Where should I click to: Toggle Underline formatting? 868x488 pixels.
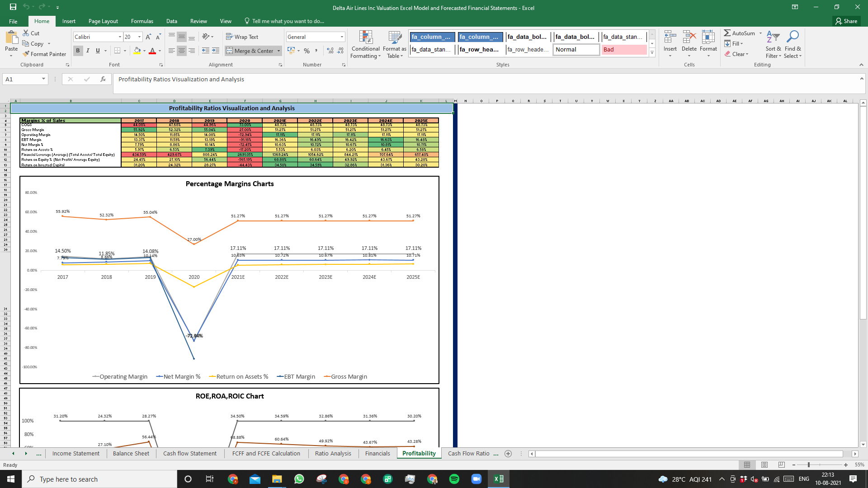tap(98, 51)
